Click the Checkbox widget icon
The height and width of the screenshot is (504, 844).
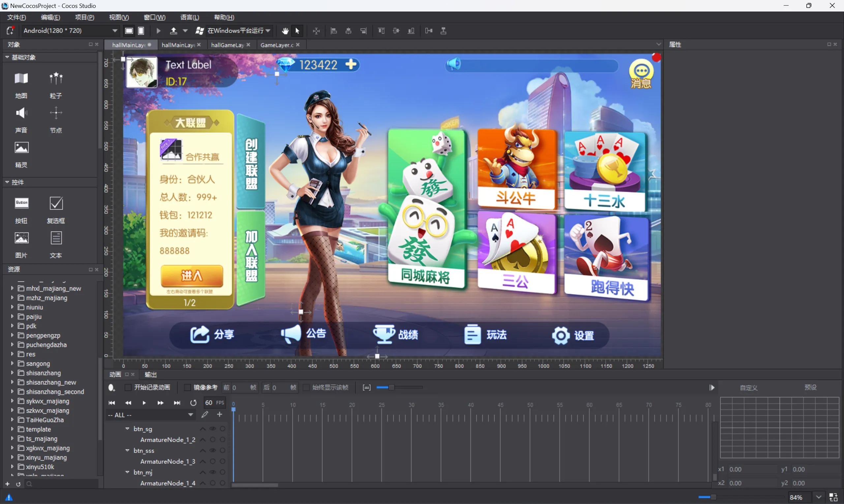(56, 203)
